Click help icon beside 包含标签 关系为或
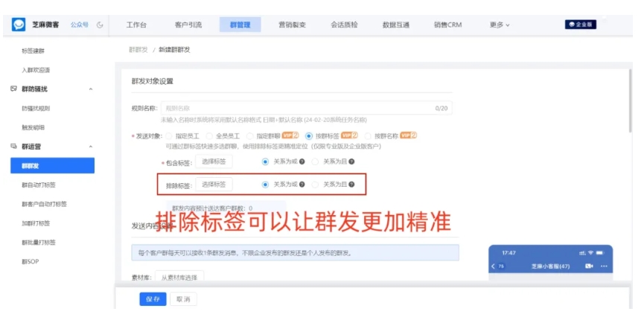Viewport: 644px width, 323px height. click(x=302, y=161)
